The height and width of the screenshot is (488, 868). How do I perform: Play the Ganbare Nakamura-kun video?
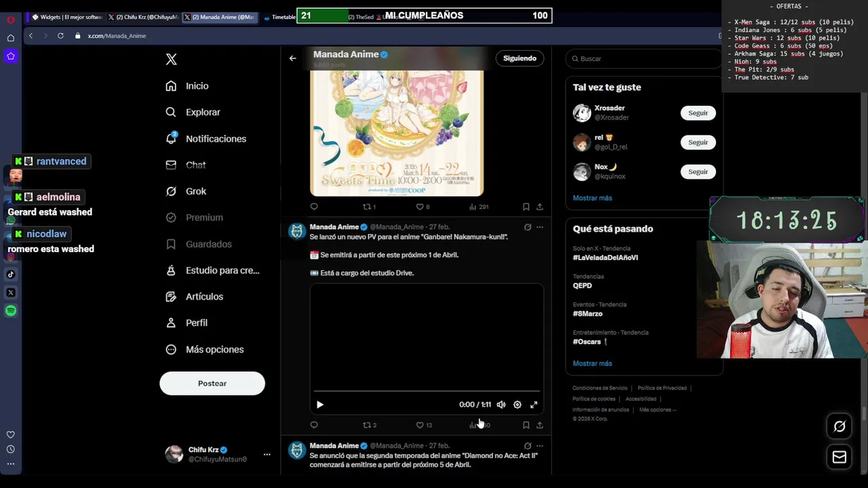pos(320,405)
